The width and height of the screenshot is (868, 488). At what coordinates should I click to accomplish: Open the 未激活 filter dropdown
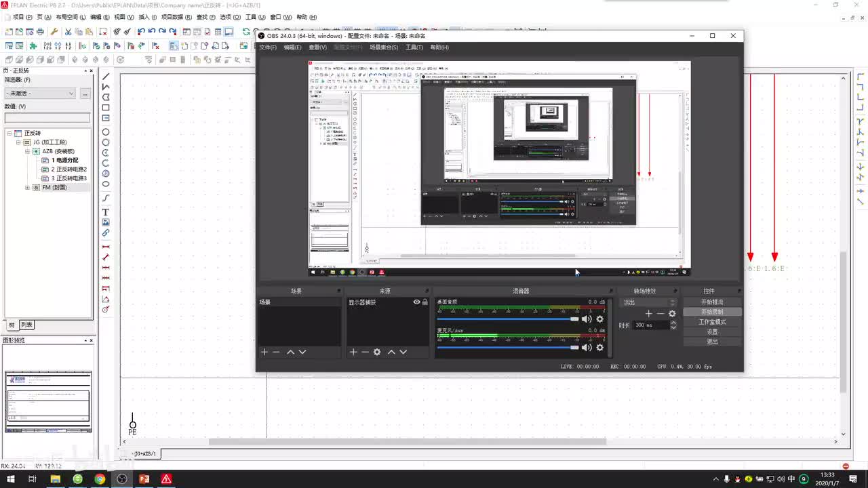(40, 94)
